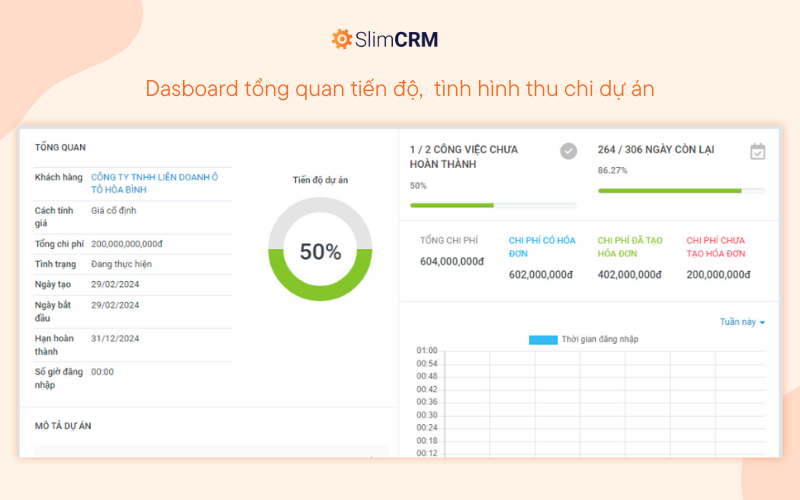Click the 200,000,000đ uninvoiced cost value
The height and width of the screenshot is (500, 800).
[x=718, y=274]
